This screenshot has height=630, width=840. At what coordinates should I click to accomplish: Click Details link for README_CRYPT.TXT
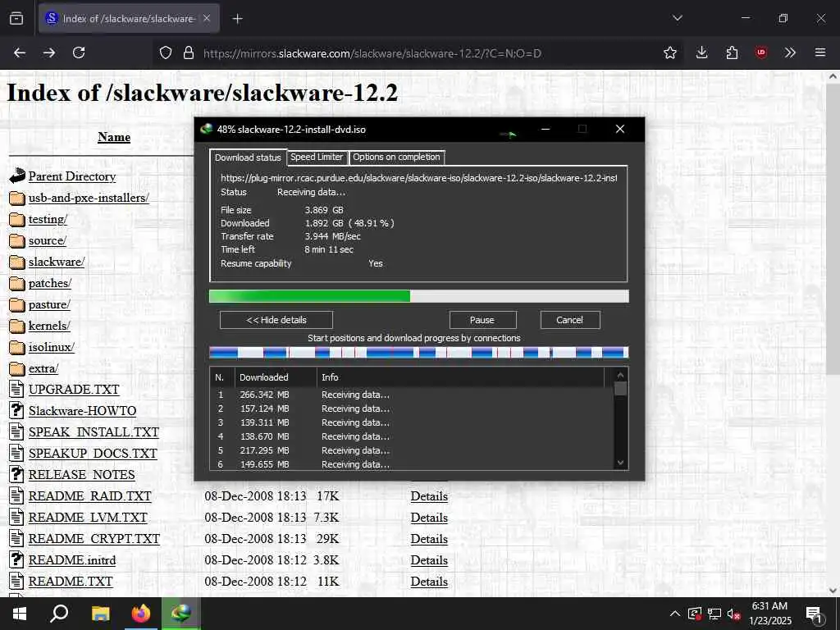pyautogui.click(x=429, y=539)
